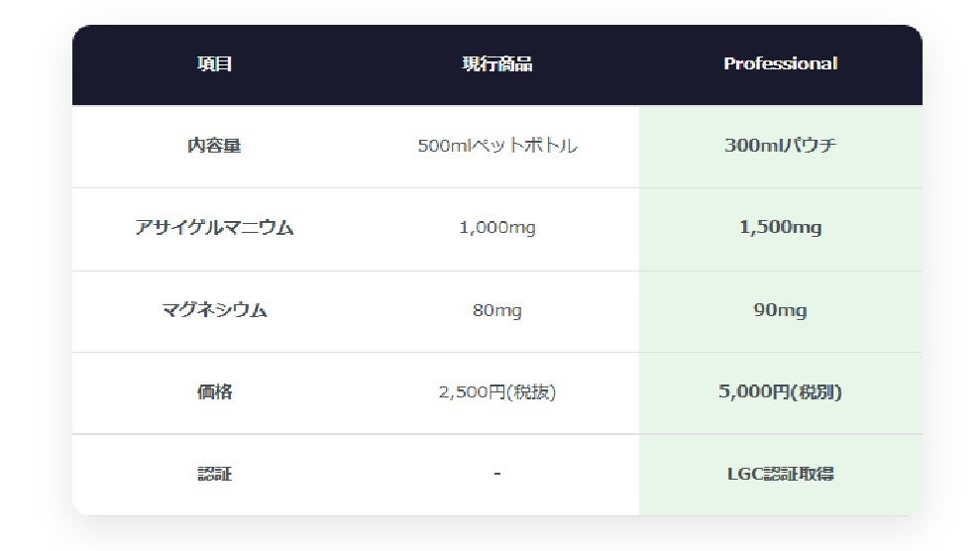Click the 1,500mg value cell

tap(780, 228)
